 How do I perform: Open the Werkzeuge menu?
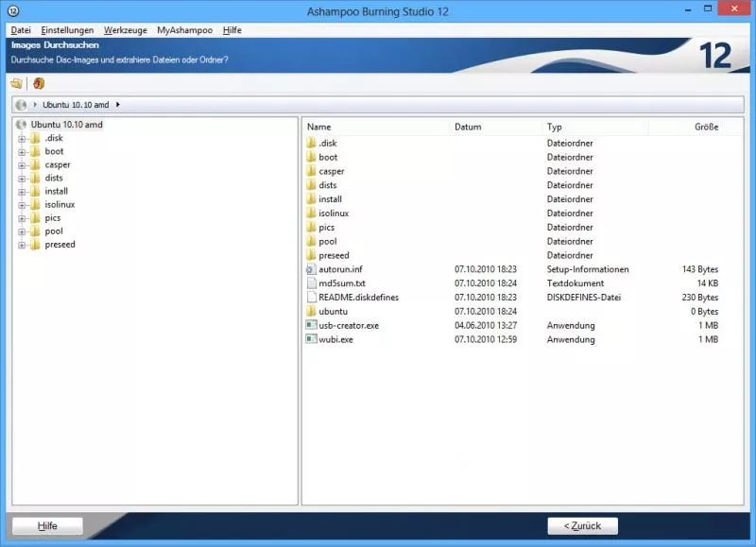click(126, 30)
